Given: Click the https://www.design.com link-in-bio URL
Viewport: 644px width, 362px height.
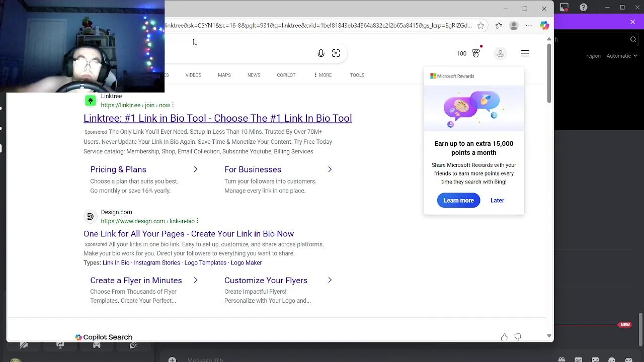Looking at the screenshot, I should click(147, 221).
